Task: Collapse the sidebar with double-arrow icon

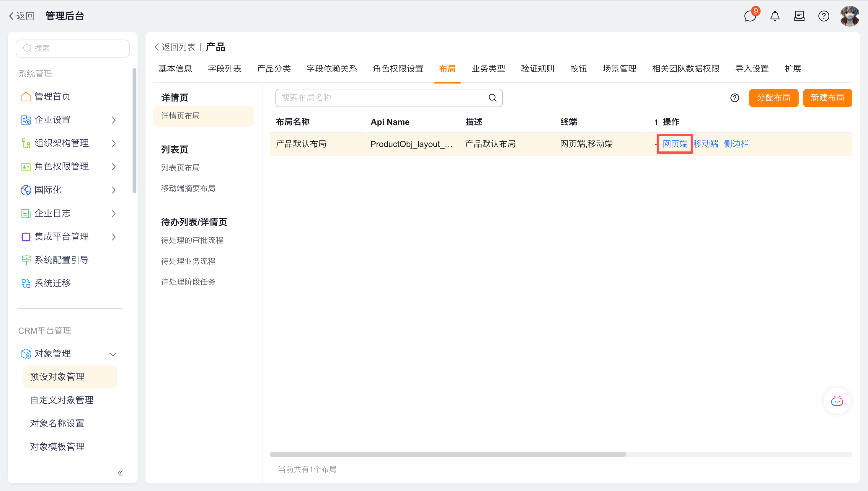Action: point(120,473)
